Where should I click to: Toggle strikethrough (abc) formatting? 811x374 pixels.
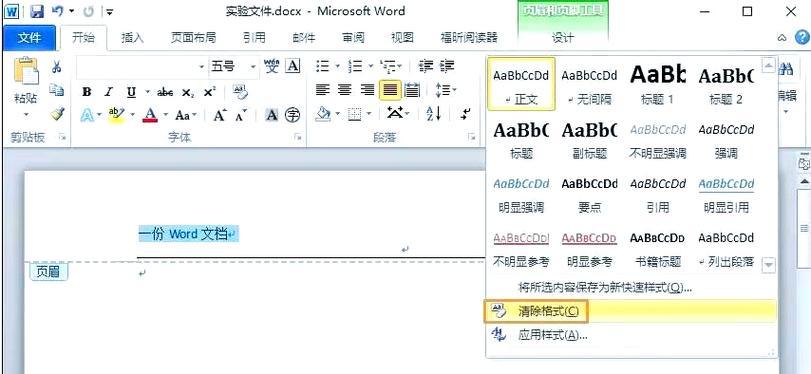click(x=165, y=92)
